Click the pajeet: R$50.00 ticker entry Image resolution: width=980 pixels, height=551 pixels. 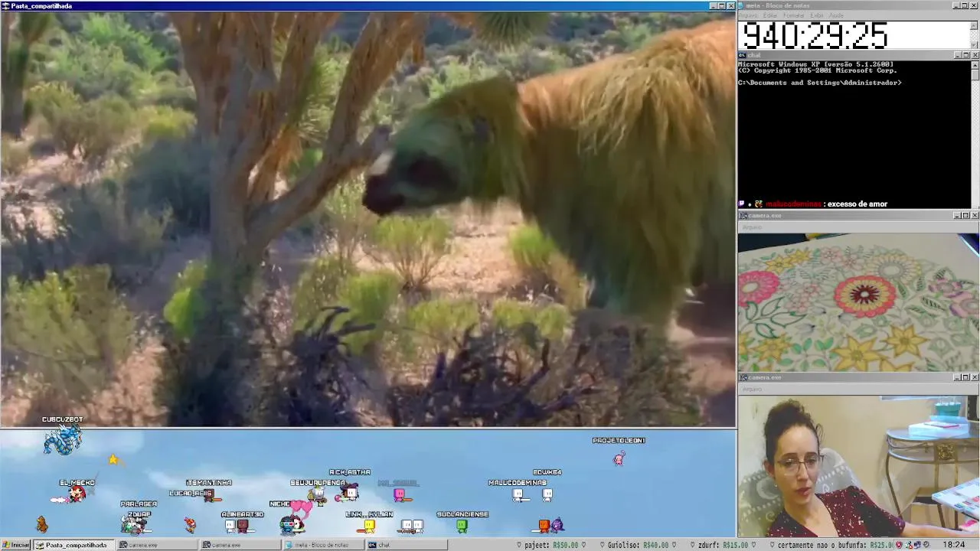(x=551, y=545)
